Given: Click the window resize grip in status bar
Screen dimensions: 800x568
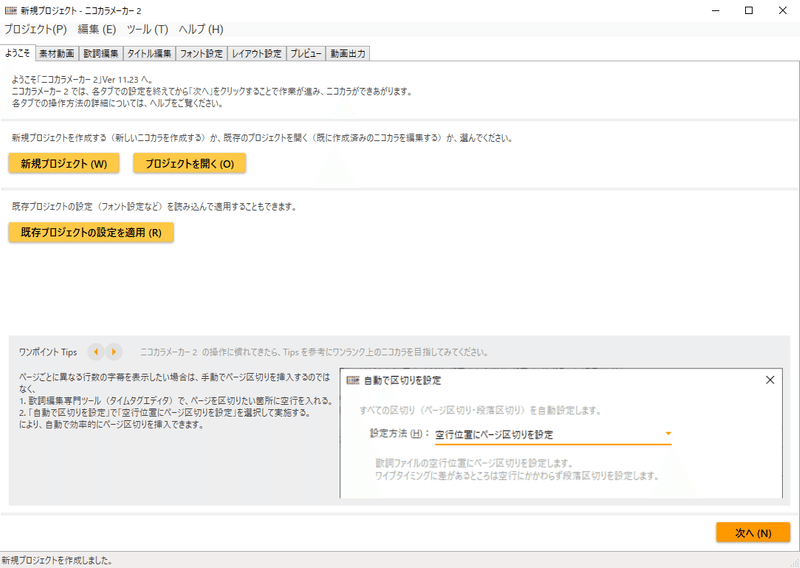Looking at the screenshot, I should click(794, 562).
